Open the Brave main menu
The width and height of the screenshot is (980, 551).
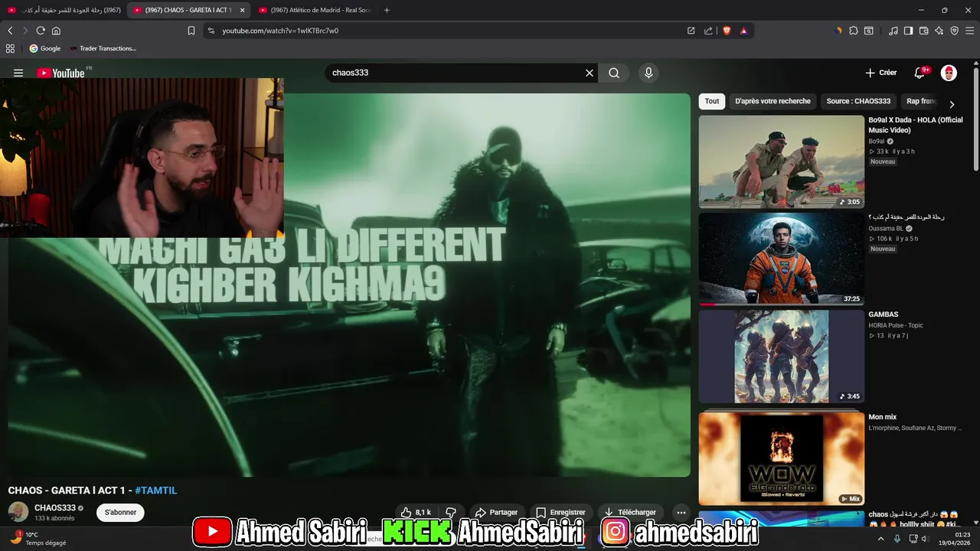[969, 31]
